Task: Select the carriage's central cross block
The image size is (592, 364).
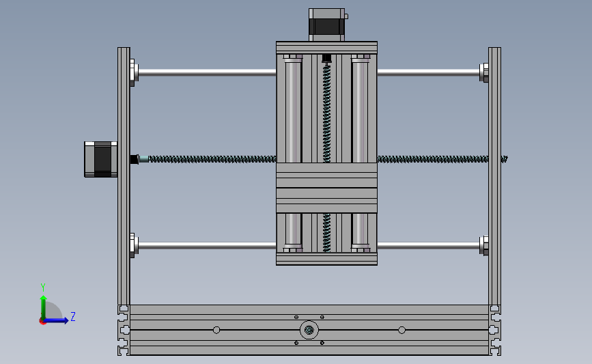Action: click(x=326, y=188)
